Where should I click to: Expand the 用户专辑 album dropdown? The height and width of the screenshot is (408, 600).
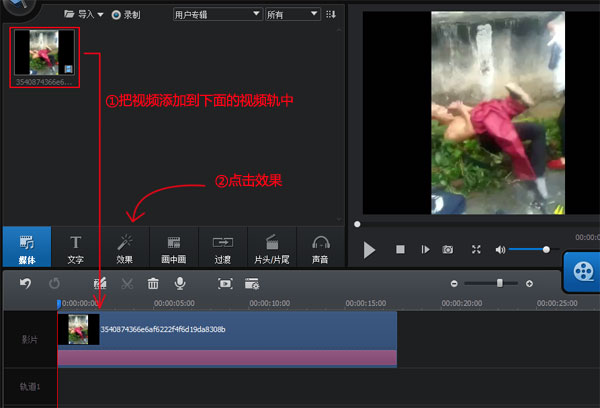pyautogui.click(x=218, y=15)
